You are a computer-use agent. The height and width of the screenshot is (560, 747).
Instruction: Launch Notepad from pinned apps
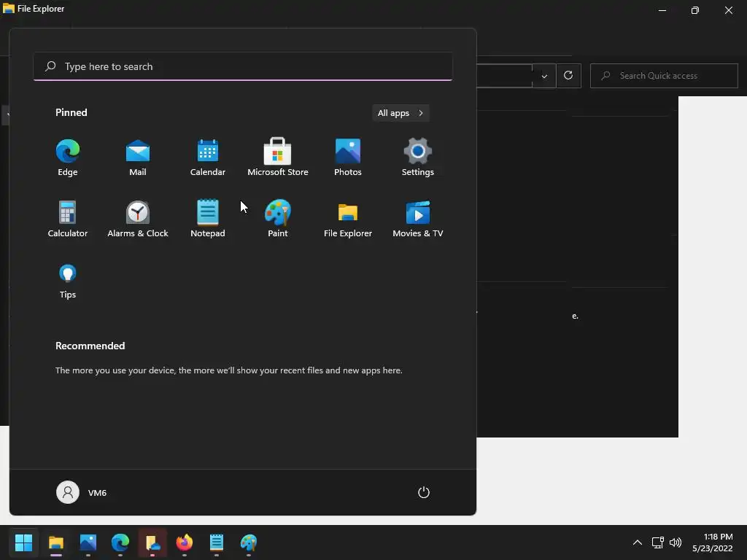208,219
